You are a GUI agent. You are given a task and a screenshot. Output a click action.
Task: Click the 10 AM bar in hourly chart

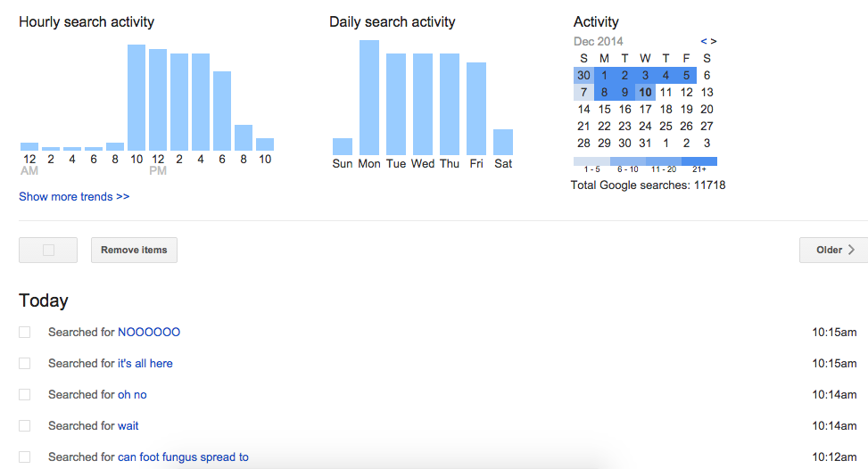click(136, 97)
